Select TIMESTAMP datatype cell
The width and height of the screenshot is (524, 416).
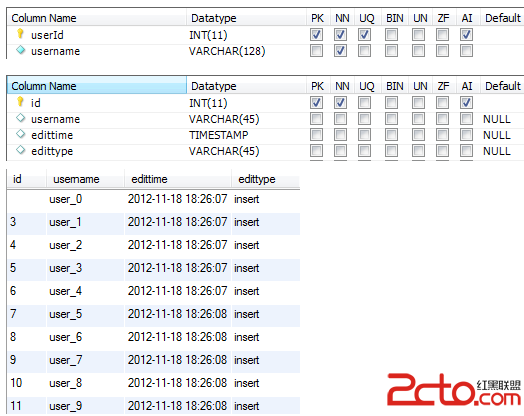(219, 135)
